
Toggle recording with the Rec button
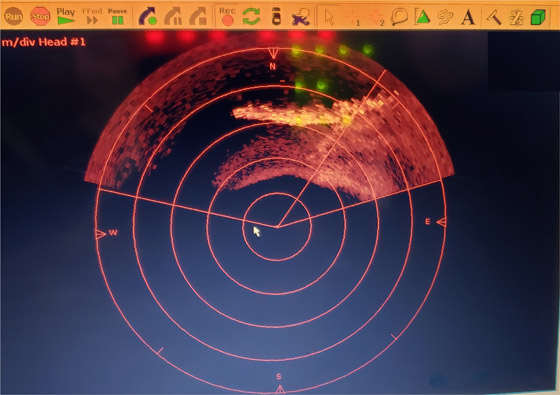click(x=227, y=16)
